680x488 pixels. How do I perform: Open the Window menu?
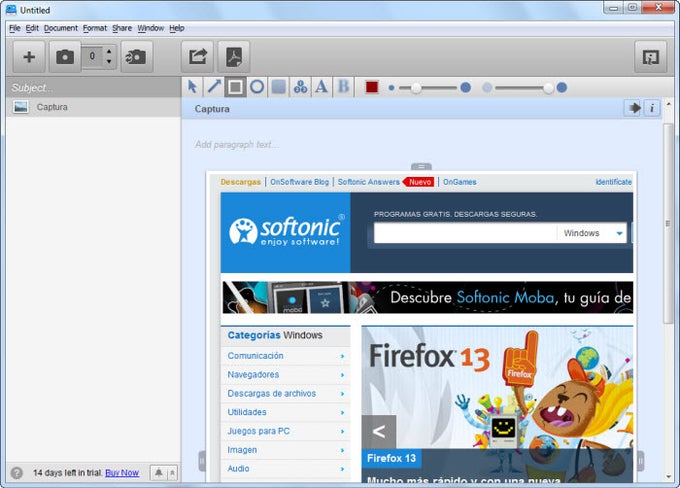pyautogui.click(x=150, y=28)
